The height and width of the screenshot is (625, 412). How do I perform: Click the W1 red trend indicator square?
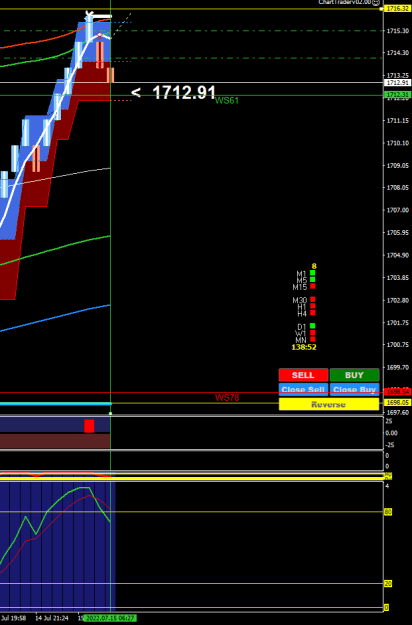(313, 332)
